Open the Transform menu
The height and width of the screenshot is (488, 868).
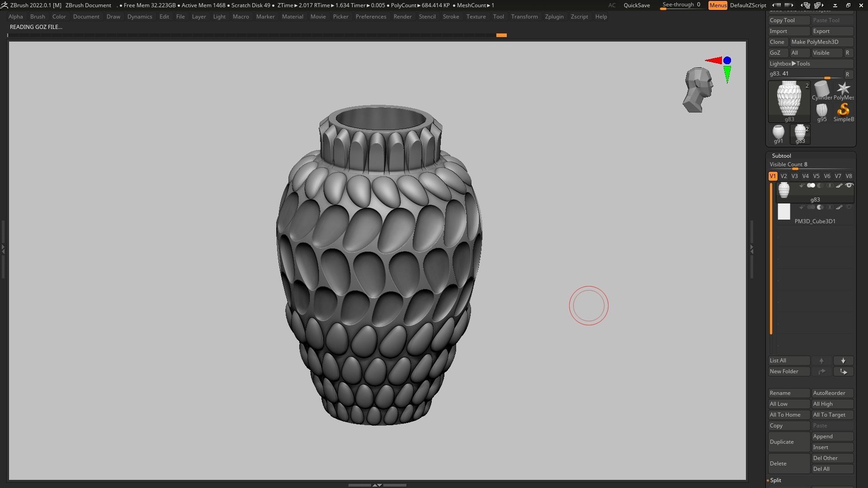[524, 17]
